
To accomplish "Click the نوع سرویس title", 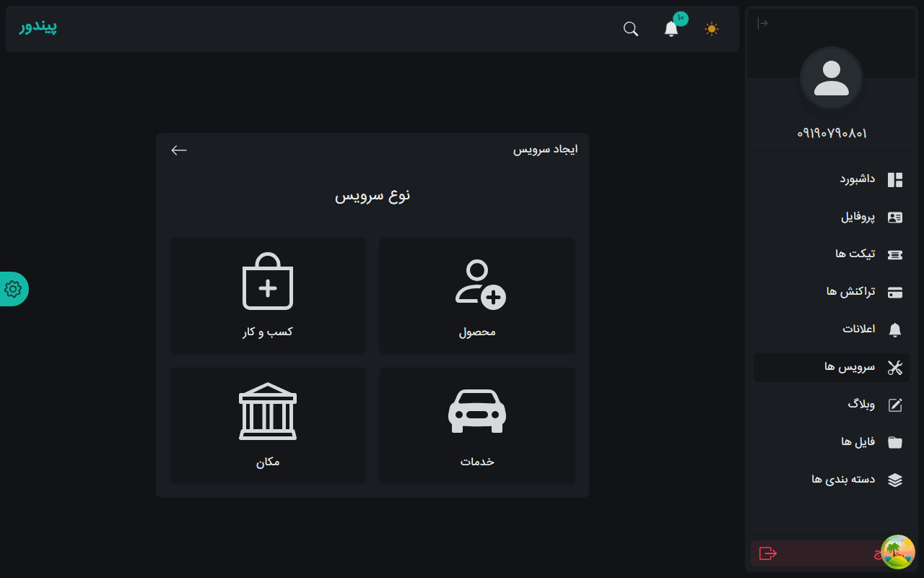I will coord(372,195).
